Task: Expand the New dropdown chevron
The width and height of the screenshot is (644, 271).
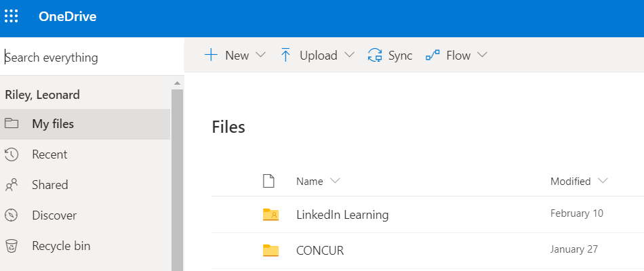Action: (261, 55)
